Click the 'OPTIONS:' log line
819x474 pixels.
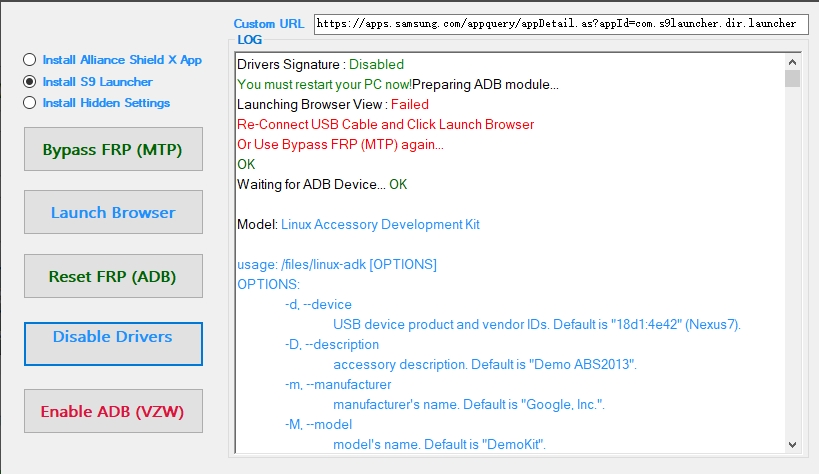tap(268, 284)
